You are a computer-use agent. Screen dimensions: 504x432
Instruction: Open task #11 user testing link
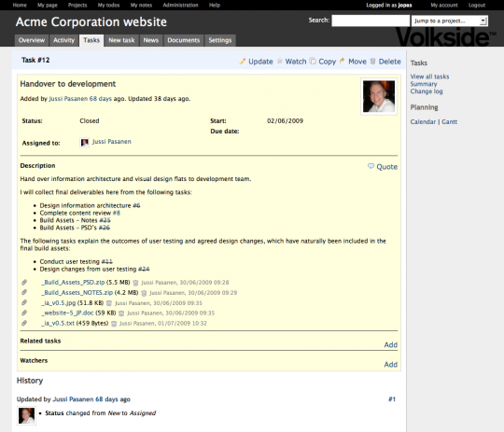[107, 261]
